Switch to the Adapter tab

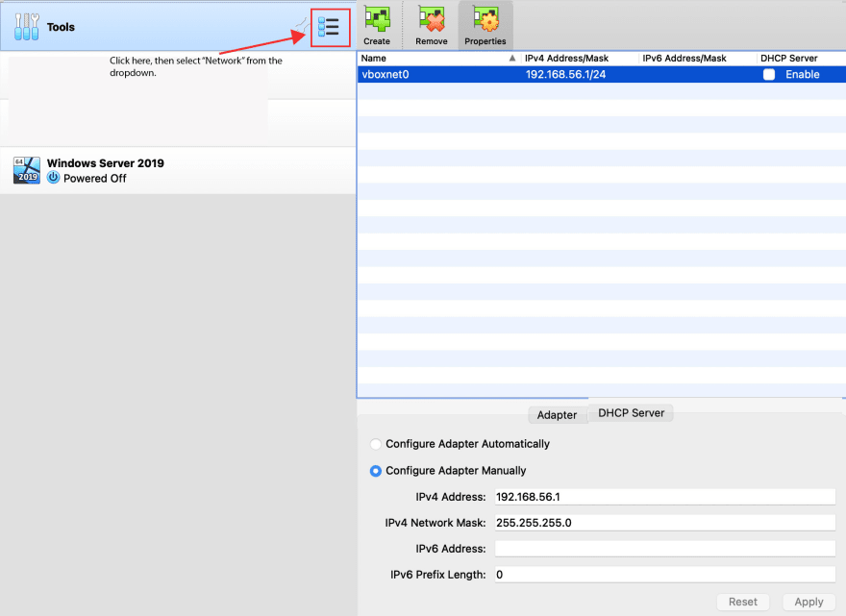coord(557,415)
